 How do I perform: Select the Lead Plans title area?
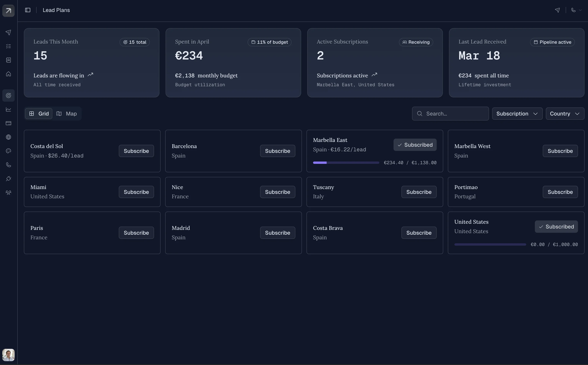(x=56, y=10)
